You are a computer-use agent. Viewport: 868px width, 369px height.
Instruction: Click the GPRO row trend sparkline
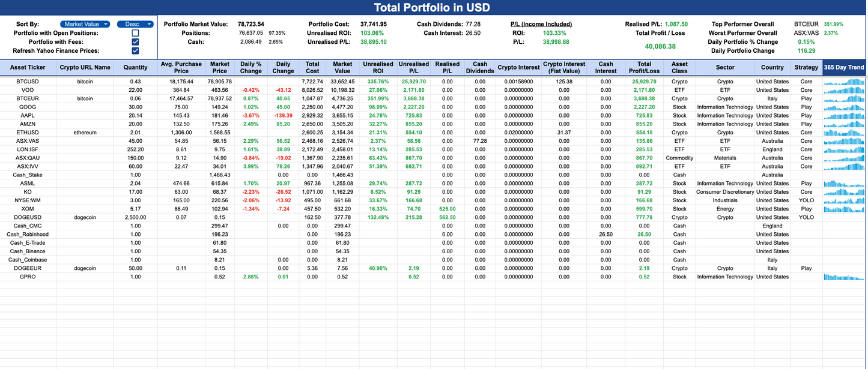845,277
